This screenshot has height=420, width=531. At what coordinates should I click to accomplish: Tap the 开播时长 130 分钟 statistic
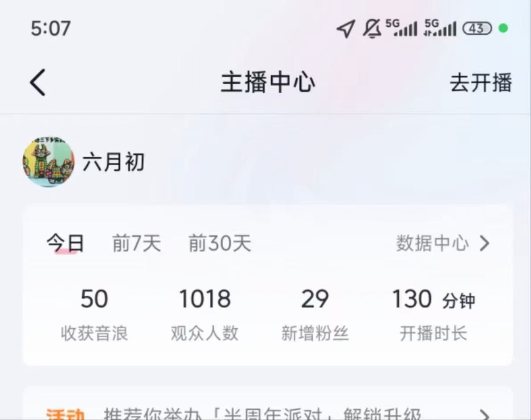pos(433,314)
